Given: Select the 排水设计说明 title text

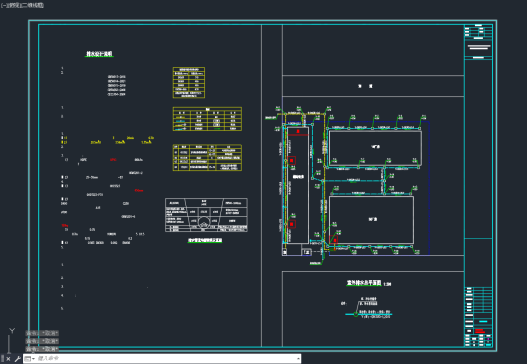Looking at the screenshot, I should point(99,54).
